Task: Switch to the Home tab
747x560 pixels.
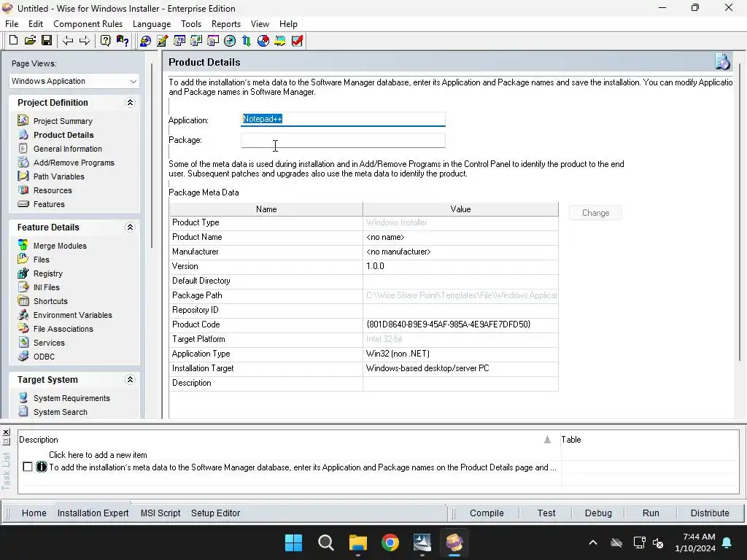Action: pyautogui.click(x=34, y=513)
